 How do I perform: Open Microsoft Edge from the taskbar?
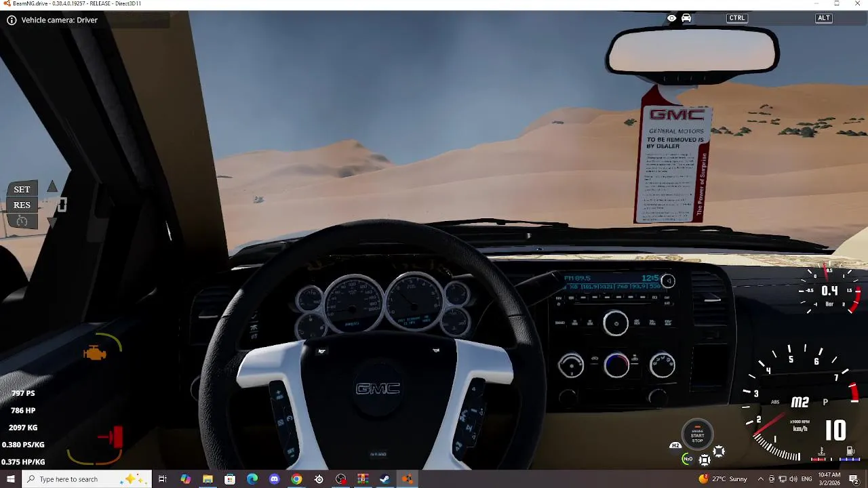pos(252,479)
